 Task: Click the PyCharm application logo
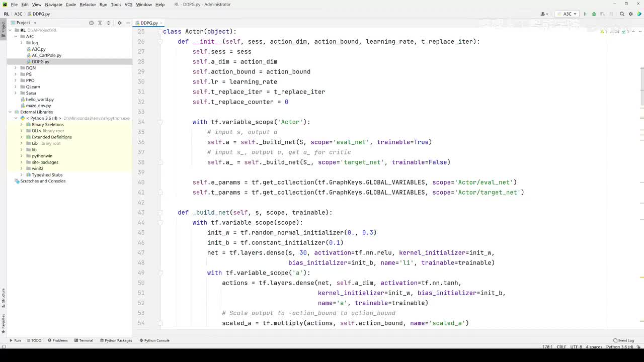(x=5, y=5)
